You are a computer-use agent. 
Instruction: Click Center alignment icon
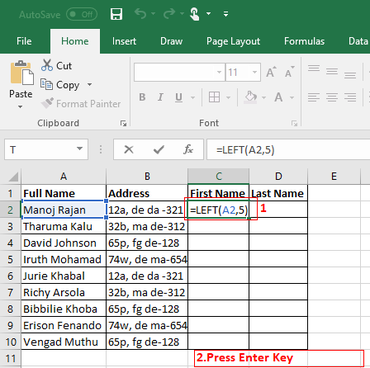tap(332, 97)
